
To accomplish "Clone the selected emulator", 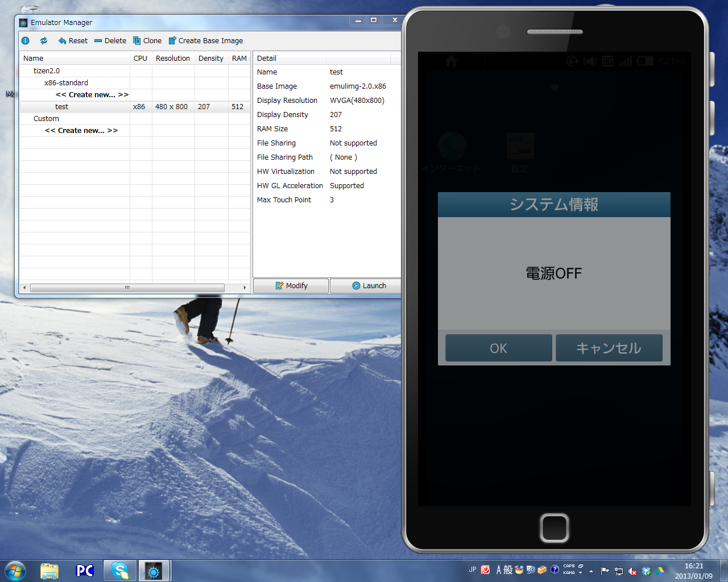I will tap(147, 41).
